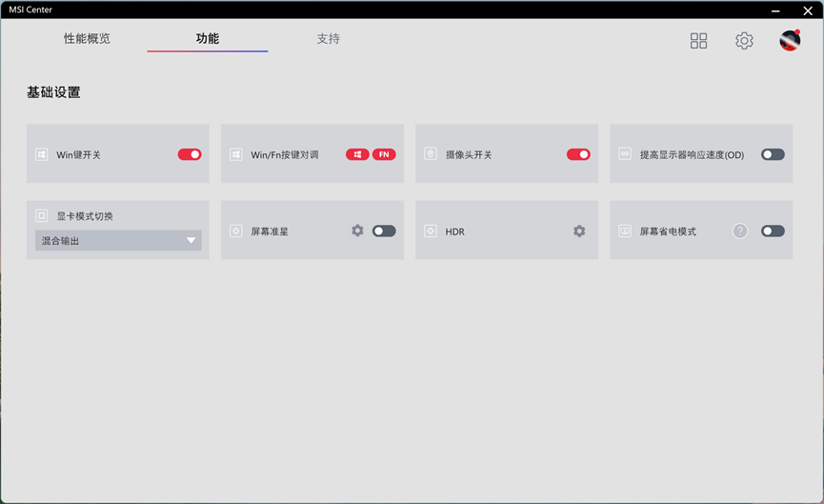Open 屏幕准星 crosshair settings gear

357,231
